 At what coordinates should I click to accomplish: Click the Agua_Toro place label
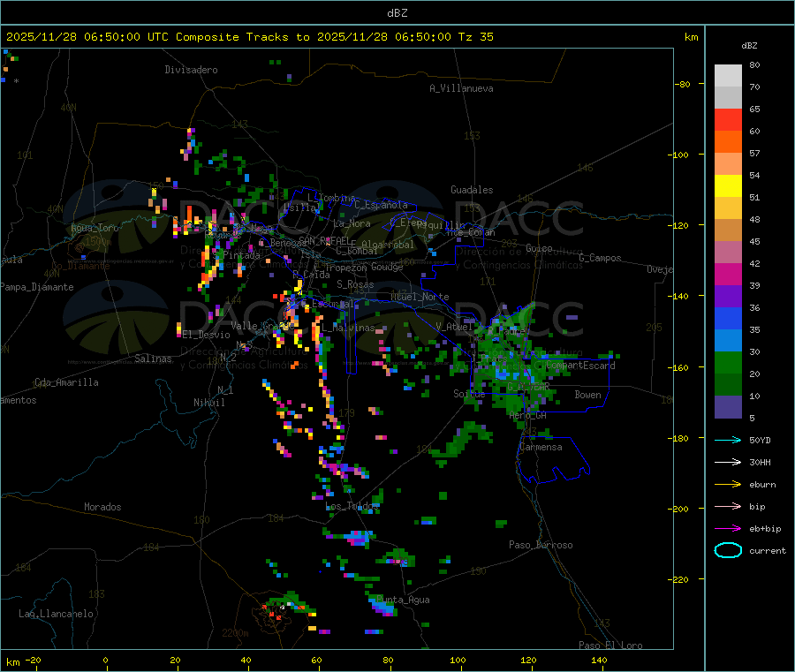click(x=95, y=228)
